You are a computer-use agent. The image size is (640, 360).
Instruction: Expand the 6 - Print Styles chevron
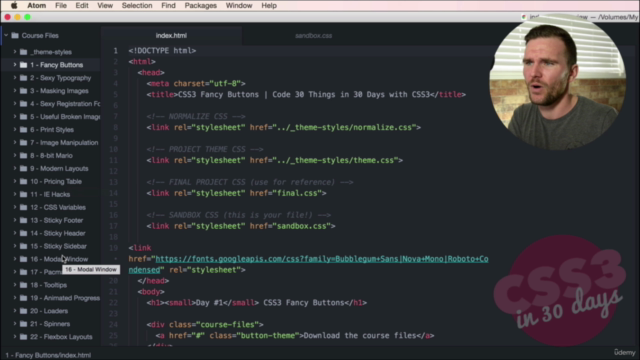pos(15,129)
